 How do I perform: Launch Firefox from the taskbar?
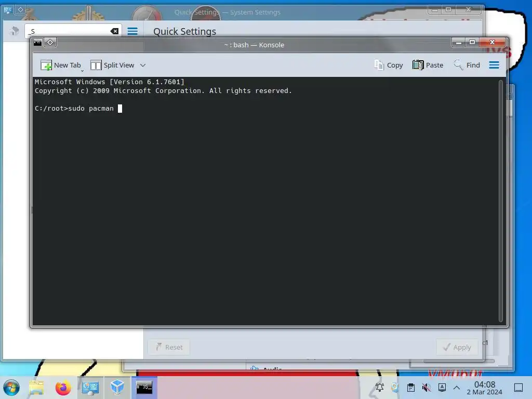point(63,388)
